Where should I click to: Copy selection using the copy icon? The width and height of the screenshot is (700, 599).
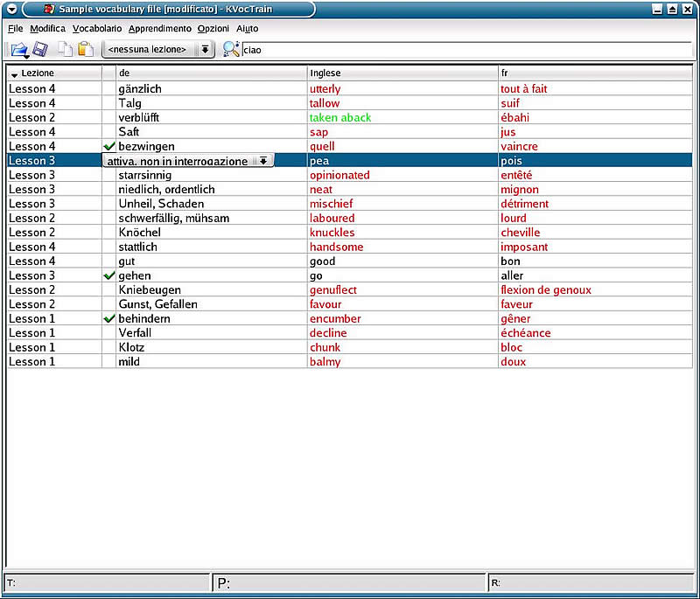tap(65, 49)
